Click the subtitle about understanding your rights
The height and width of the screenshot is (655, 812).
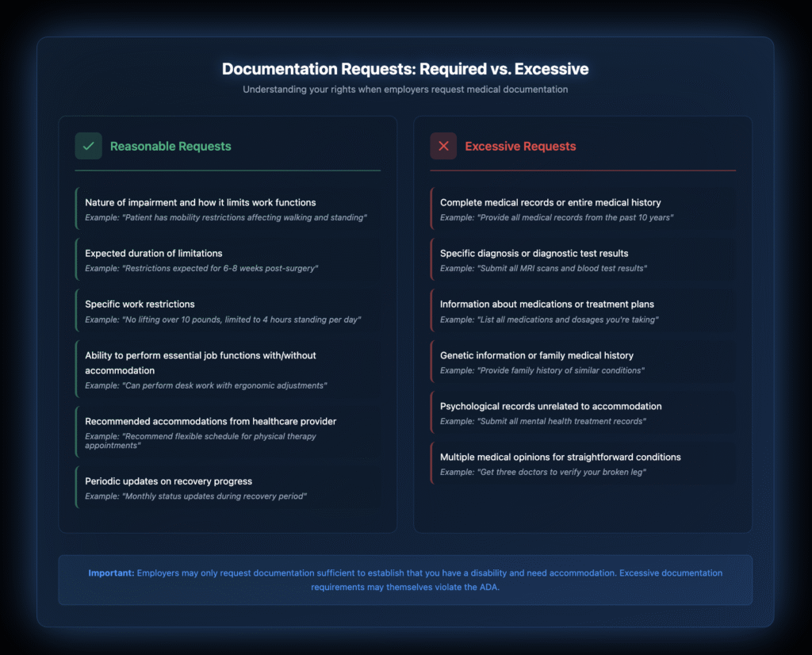point(405,90)
